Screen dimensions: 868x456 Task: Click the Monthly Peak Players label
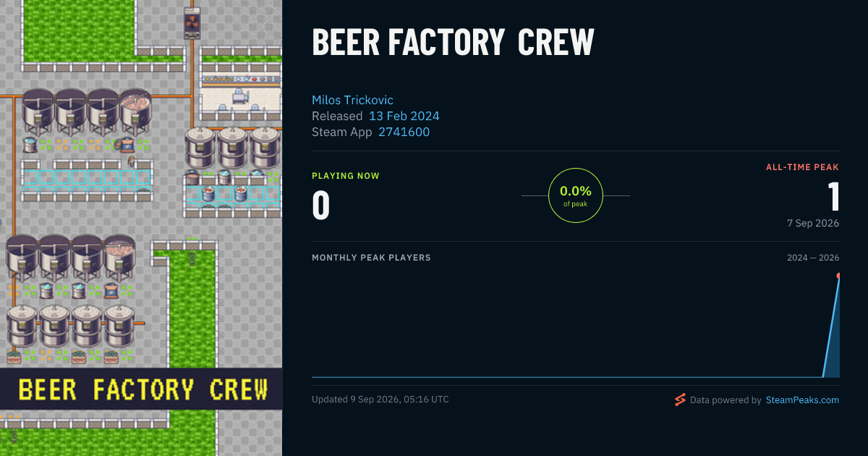coord(371,258)
